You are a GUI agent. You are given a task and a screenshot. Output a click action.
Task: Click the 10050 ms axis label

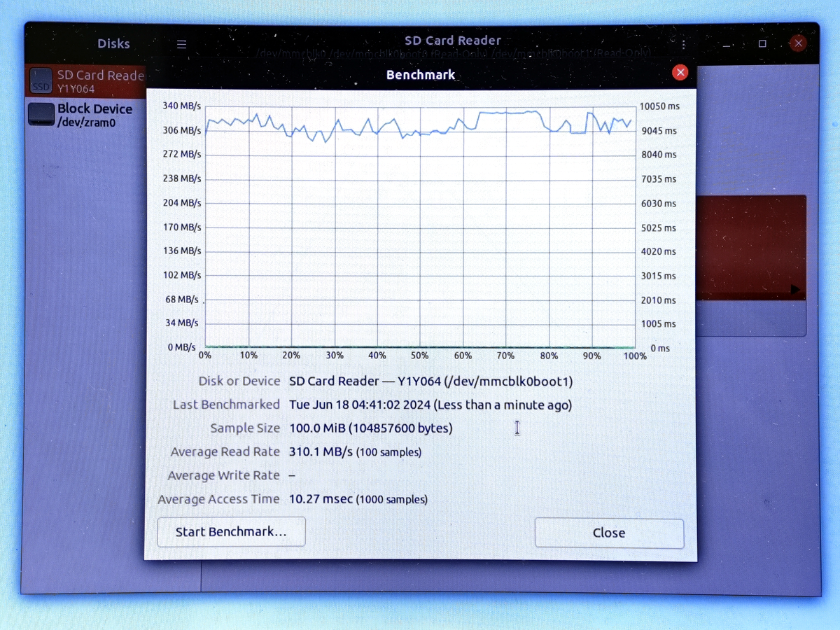click(659, 106)
